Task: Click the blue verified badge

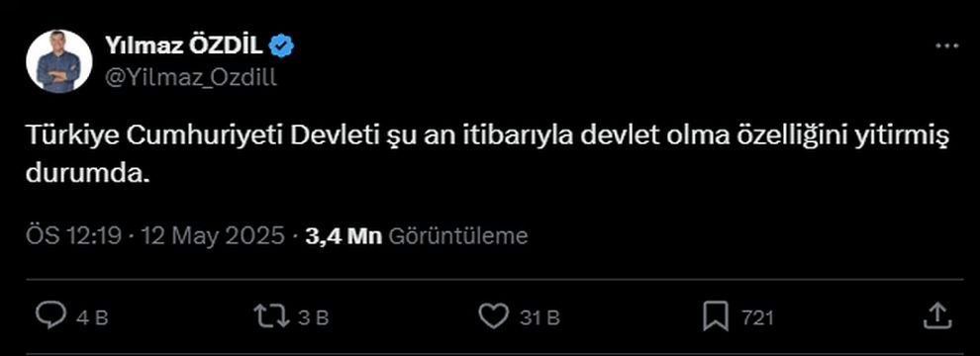Action: point(281,45)
